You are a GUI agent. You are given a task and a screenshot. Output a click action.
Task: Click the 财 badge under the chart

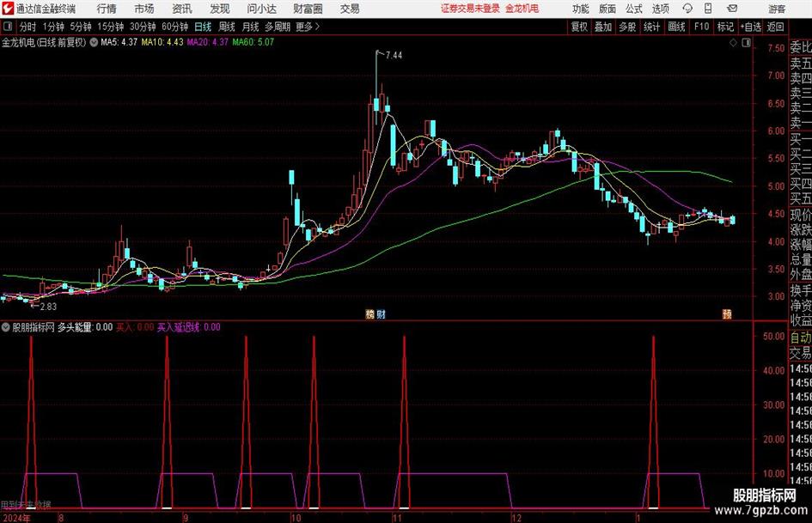pyautogui.click(x=382, y=313)
